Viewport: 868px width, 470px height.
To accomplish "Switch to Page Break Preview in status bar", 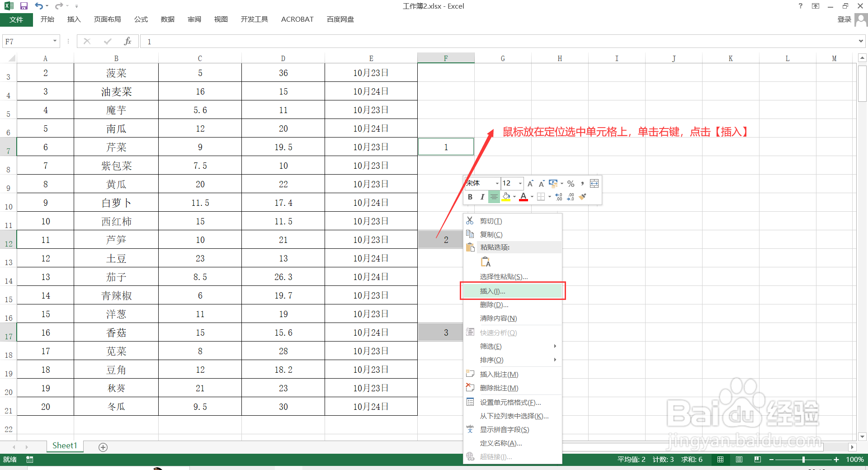I will pyautogui.click(x=758, y=460).
